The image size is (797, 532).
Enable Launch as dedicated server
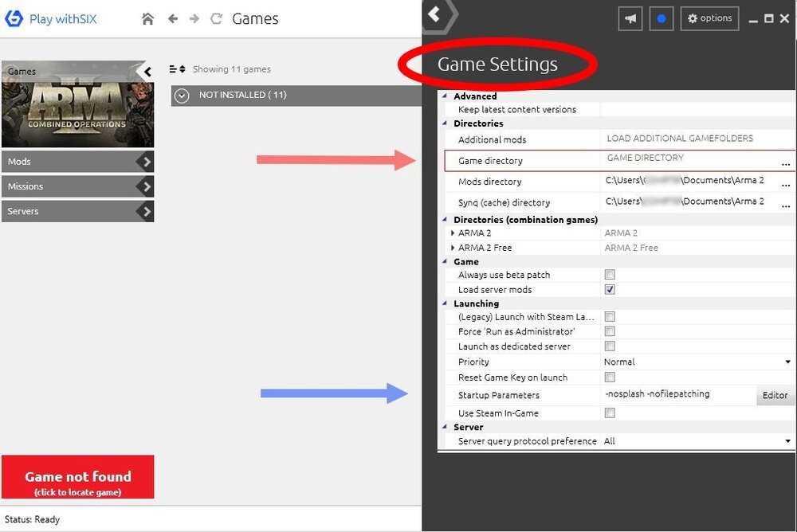tap(610, 346)
